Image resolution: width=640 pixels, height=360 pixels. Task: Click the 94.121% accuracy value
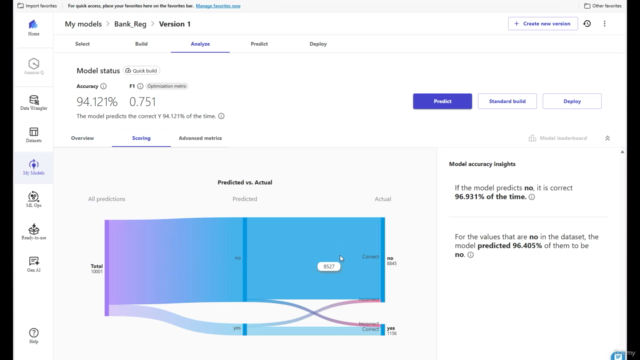point(97,102)
